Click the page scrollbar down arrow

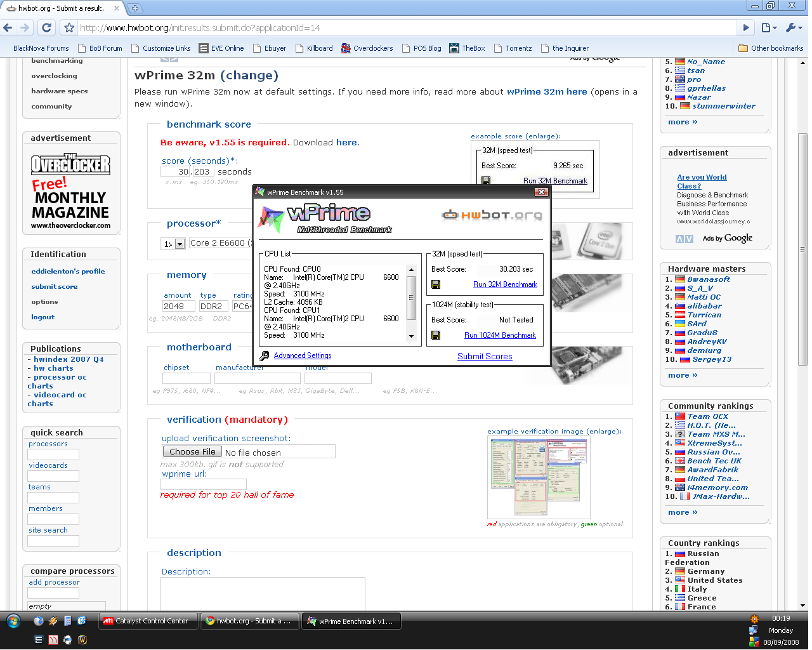pyautogui.click(x=803, y=606)
